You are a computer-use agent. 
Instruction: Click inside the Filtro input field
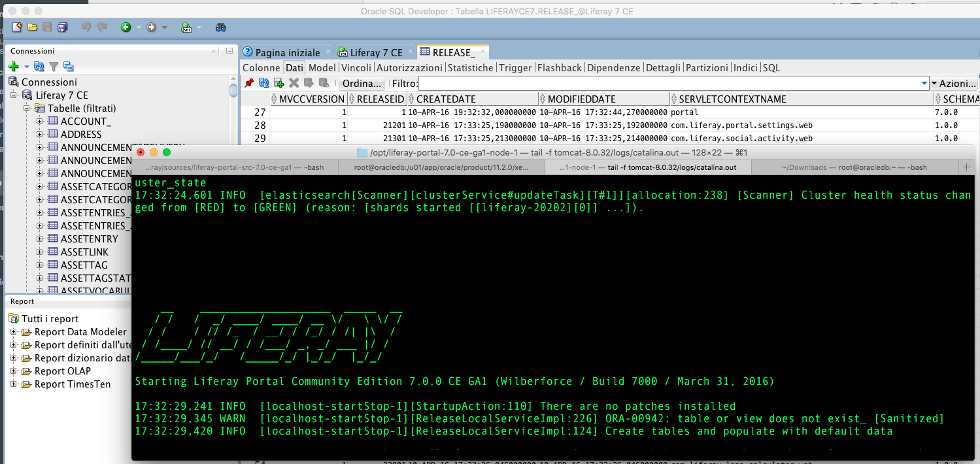pyautogui.click(x=669, y=84)
